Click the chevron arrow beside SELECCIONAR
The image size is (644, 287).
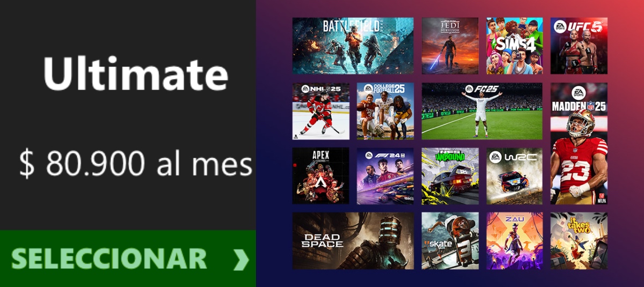tap(241, 260)
